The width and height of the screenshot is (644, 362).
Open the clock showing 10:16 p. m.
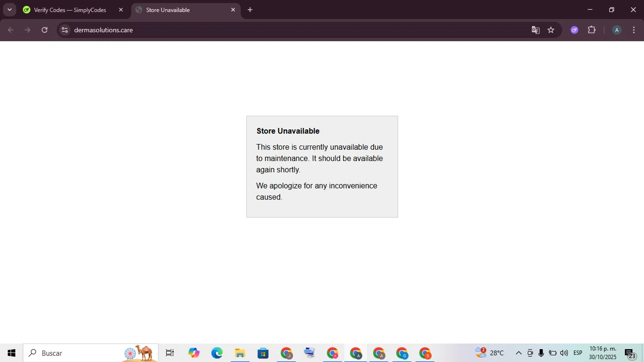click(603, 353)
